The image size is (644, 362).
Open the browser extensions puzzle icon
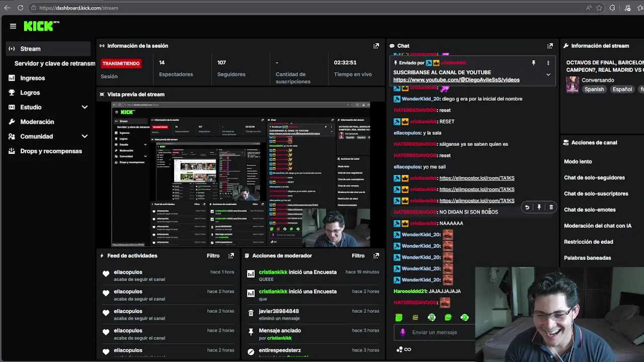[612, 8]
